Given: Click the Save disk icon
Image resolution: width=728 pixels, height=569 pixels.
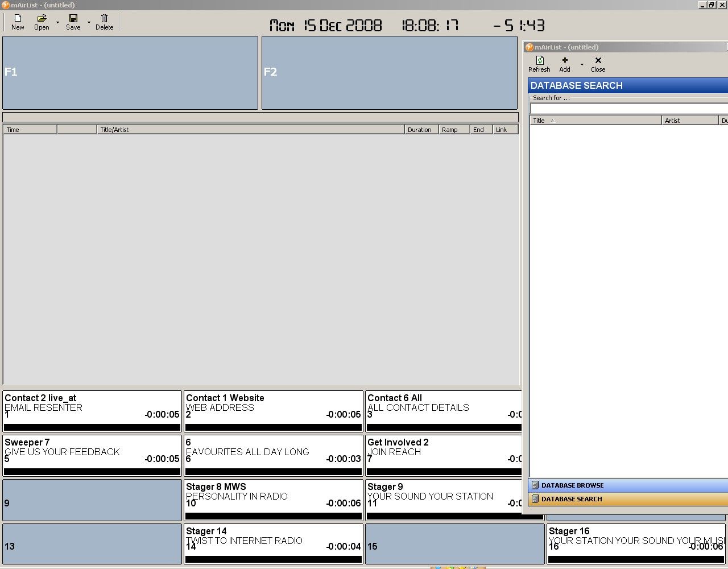Looking at the screenshot, I should (73, 19).
